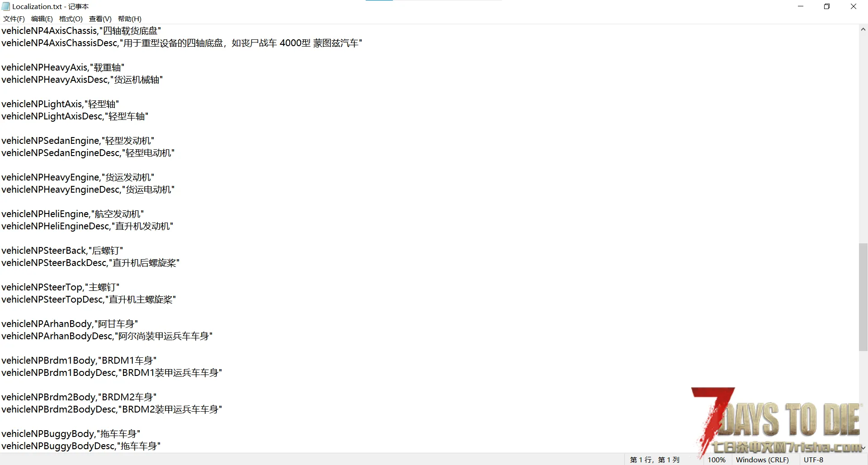Close the Localization.txt Notepad window
The width and height of the screenshot is (868, 465).
(x=854, y=6)
